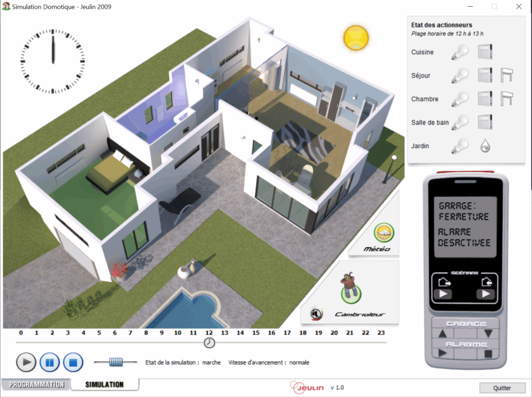
Task: Pause the simulation
Action: pyautogui.click(x=49, y=362)
